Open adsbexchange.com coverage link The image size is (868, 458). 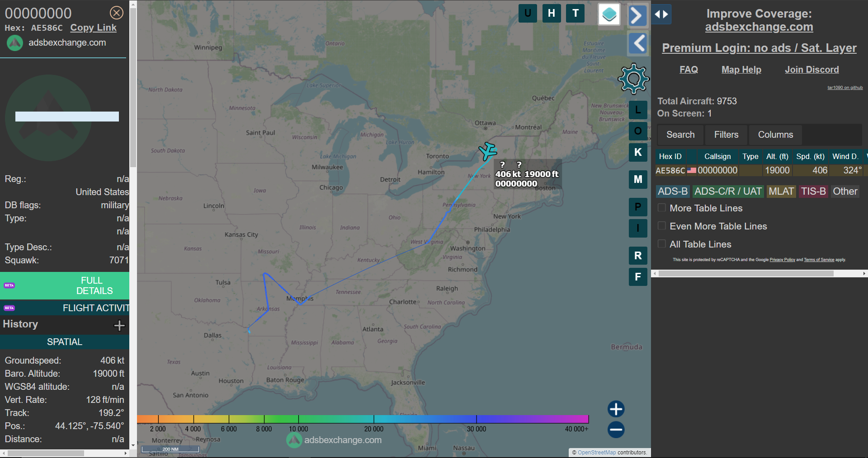click(759, 27)
